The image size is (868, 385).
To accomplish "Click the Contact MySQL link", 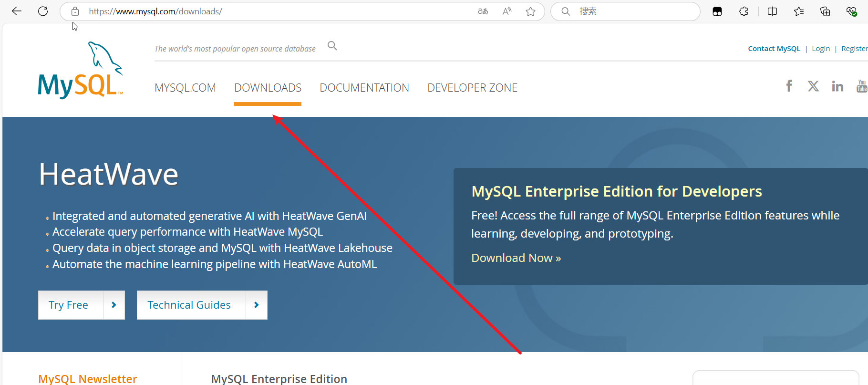I will click(774, 49).
